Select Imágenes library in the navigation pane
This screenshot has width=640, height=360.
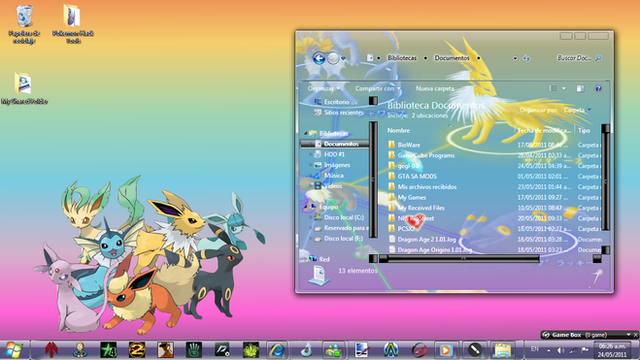pos(336,165)
